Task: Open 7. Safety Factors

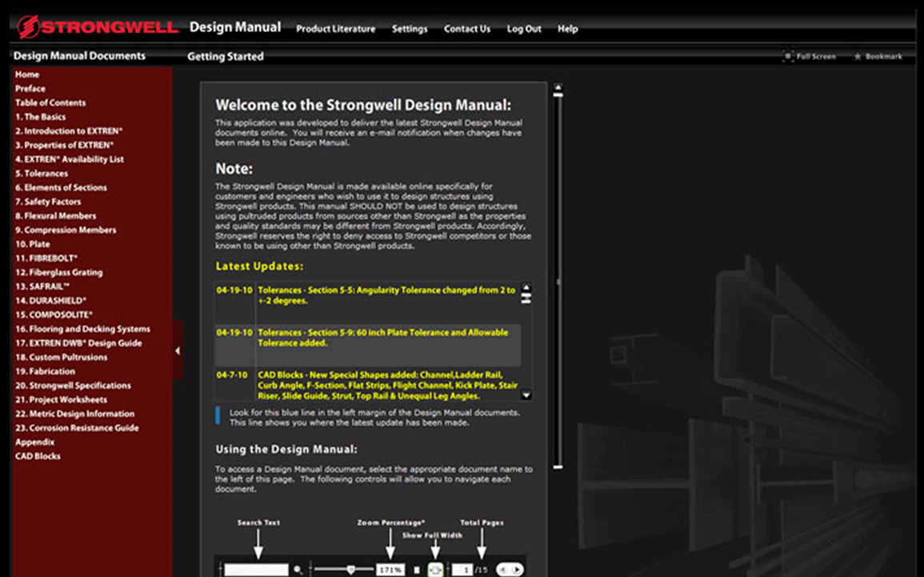Action: [48, 202]
